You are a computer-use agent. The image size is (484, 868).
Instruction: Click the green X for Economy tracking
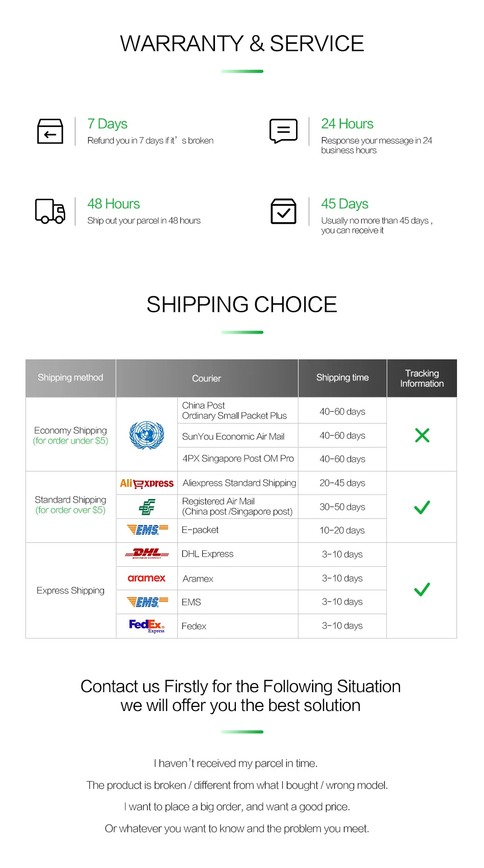pos(422,435)
